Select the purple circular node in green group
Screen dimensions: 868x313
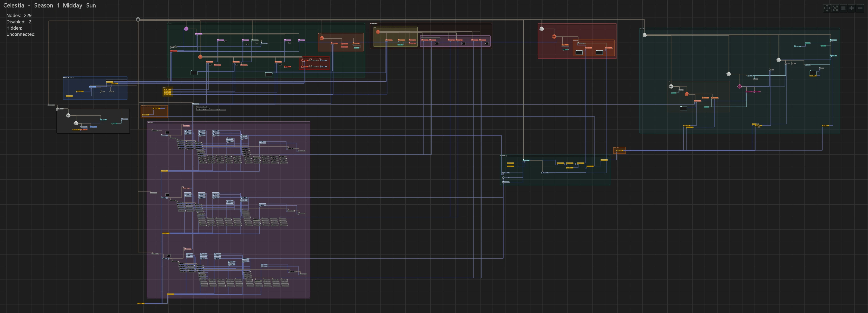coord(186,29)
